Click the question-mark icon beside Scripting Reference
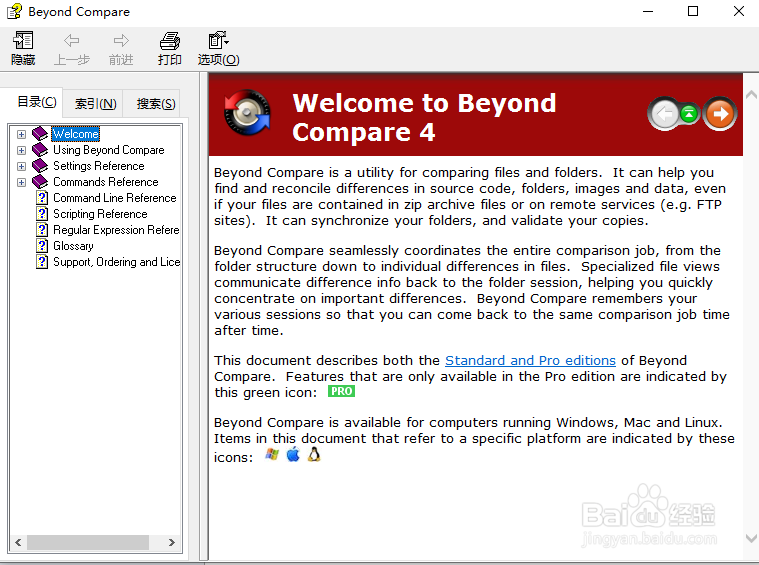The width and height of the screenshot is (759, 565). tap(42, 214)
